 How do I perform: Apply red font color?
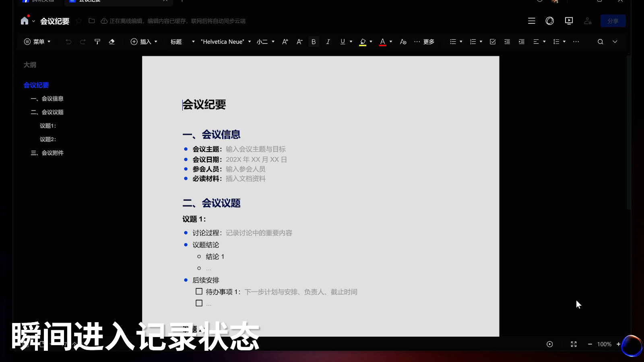click(x=383, y=42)
